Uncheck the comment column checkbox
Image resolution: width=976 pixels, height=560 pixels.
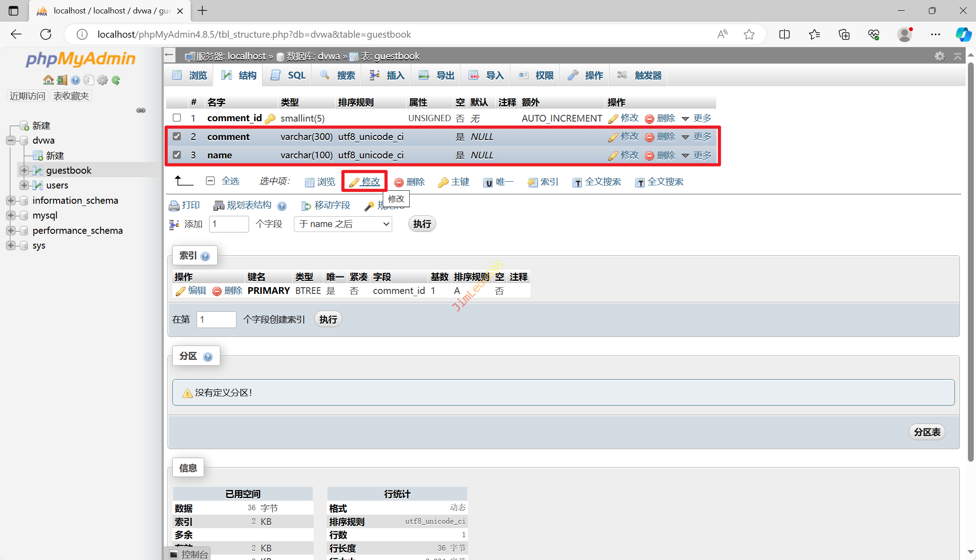[177, 136]
